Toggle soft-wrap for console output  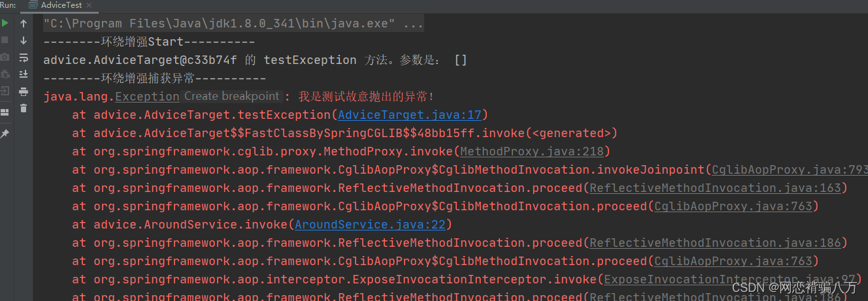[x=24, y=57]
